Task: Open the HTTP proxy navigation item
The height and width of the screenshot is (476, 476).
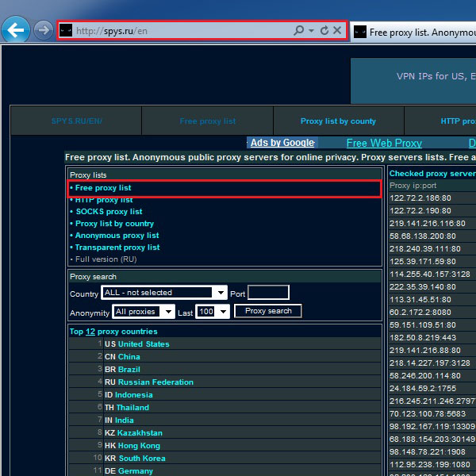Action: (x=458, y=121)
